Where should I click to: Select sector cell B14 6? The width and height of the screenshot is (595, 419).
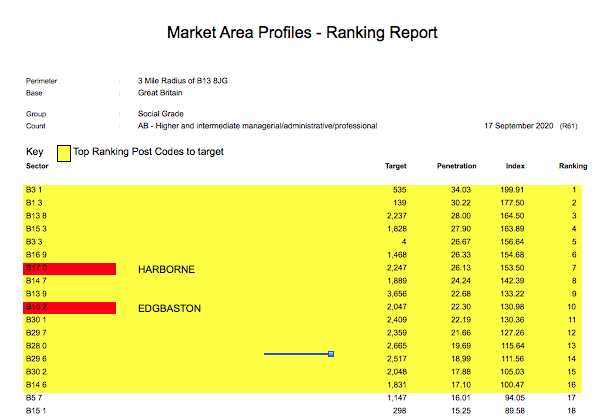coord(36,385)
